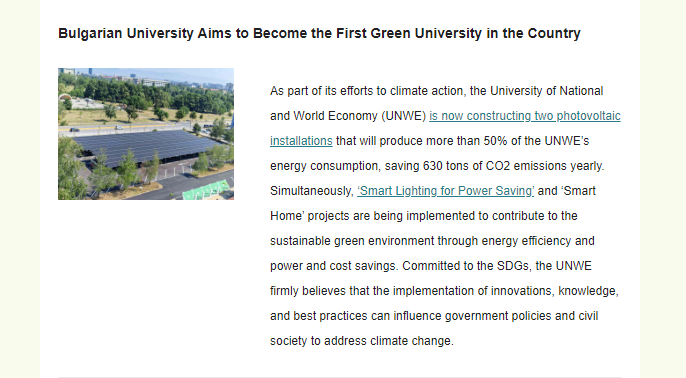Click the underlined 'installations' link text

point(301,141)
